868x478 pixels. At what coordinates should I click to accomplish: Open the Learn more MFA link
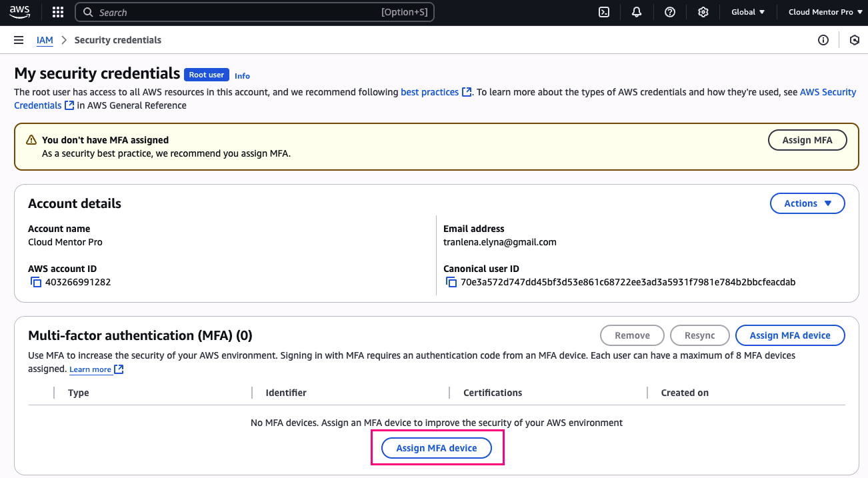90,369
